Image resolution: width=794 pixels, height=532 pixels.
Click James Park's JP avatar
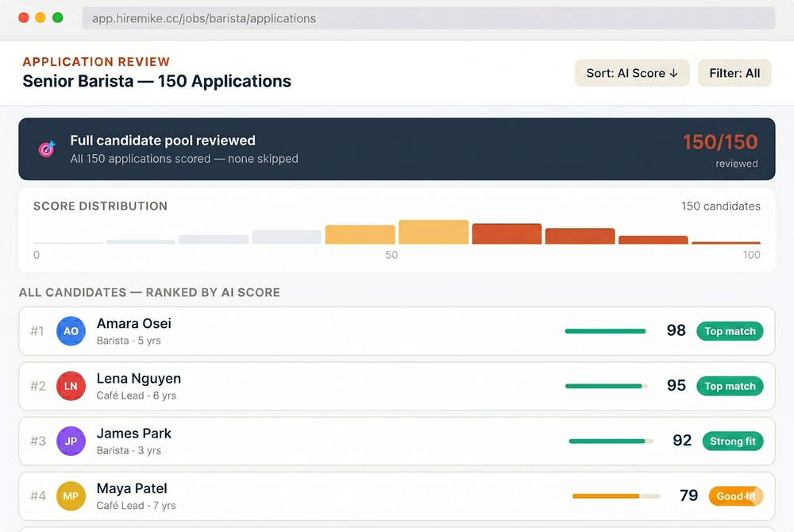71,441
